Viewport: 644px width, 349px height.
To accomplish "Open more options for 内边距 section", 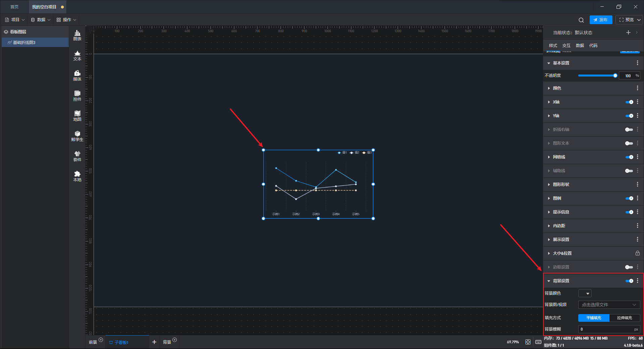I will tap(637, 226).
